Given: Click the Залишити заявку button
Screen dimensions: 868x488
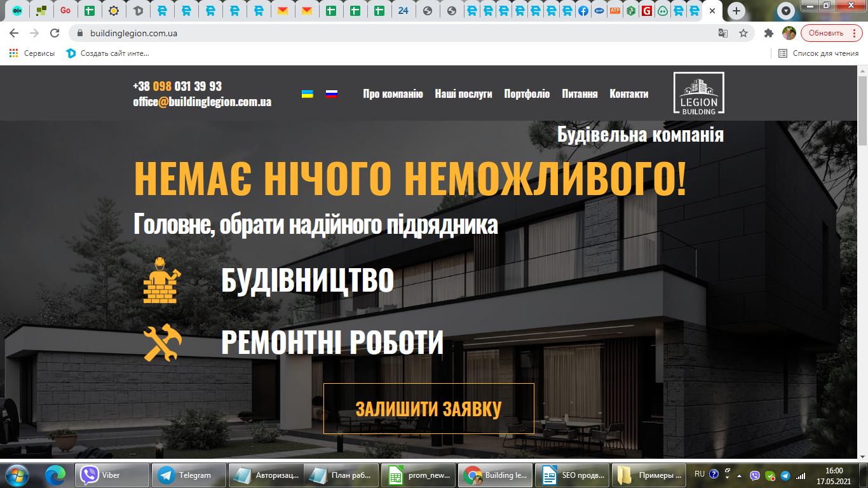Looking at the screenshot, I should (429, 409).
